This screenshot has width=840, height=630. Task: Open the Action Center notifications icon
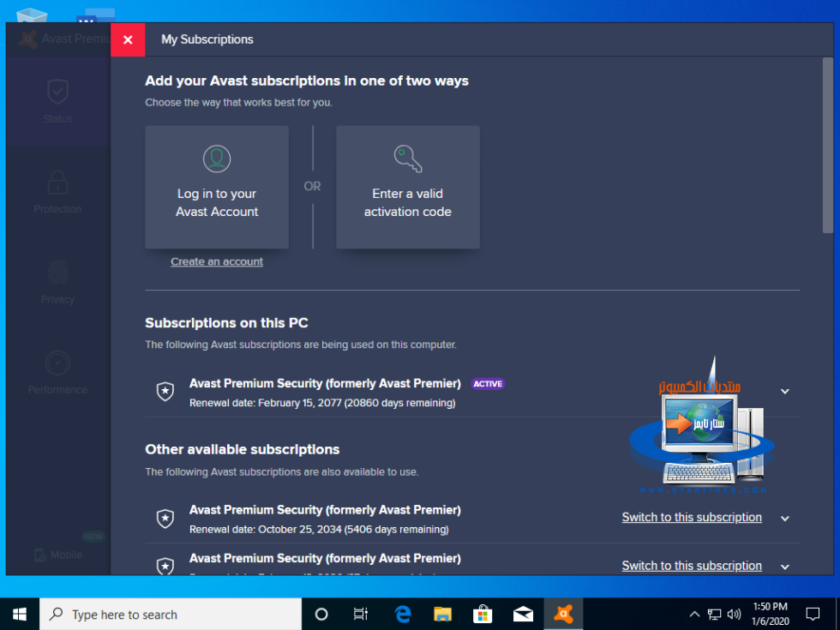pos(813,614)
